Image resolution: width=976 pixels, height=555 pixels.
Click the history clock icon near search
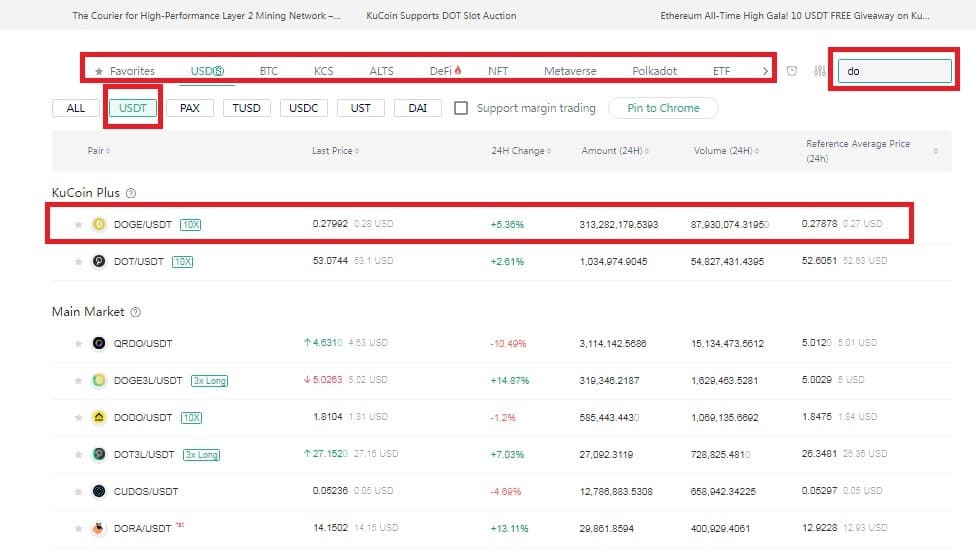click(x=792, y=71)
